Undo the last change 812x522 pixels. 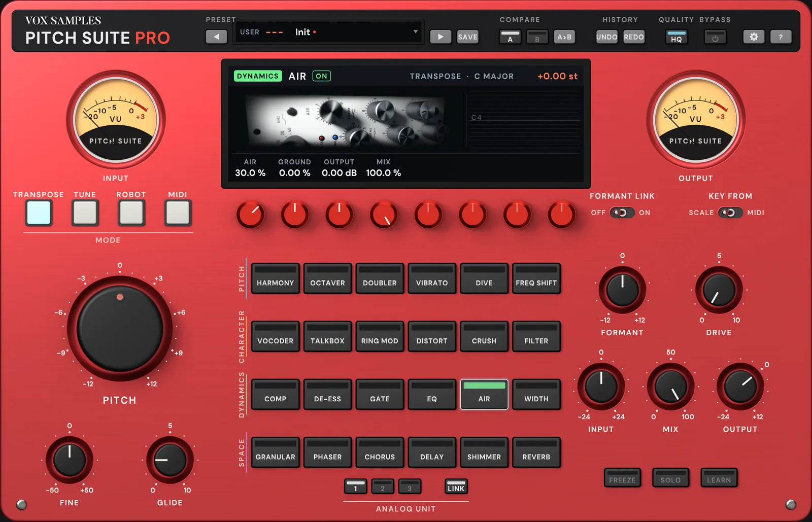point(606,37)
